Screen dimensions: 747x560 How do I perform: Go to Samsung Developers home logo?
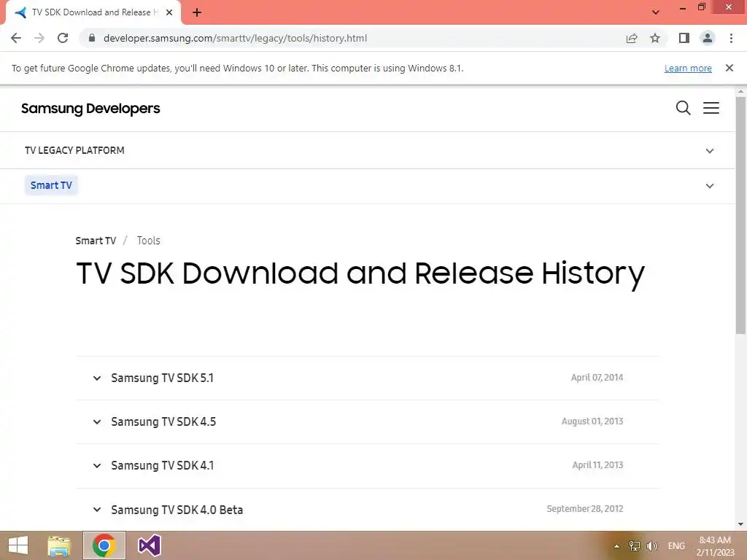click(x=90, y=109)
